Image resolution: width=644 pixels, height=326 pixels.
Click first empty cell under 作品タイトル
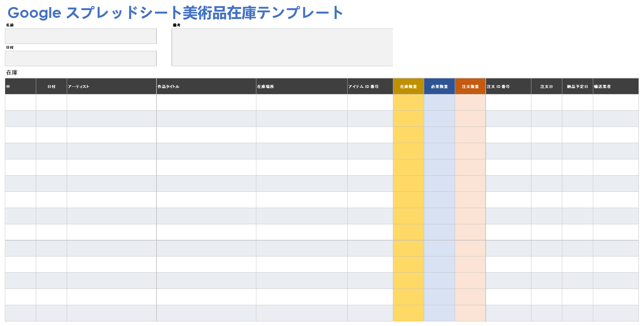[x=206, y=102]
